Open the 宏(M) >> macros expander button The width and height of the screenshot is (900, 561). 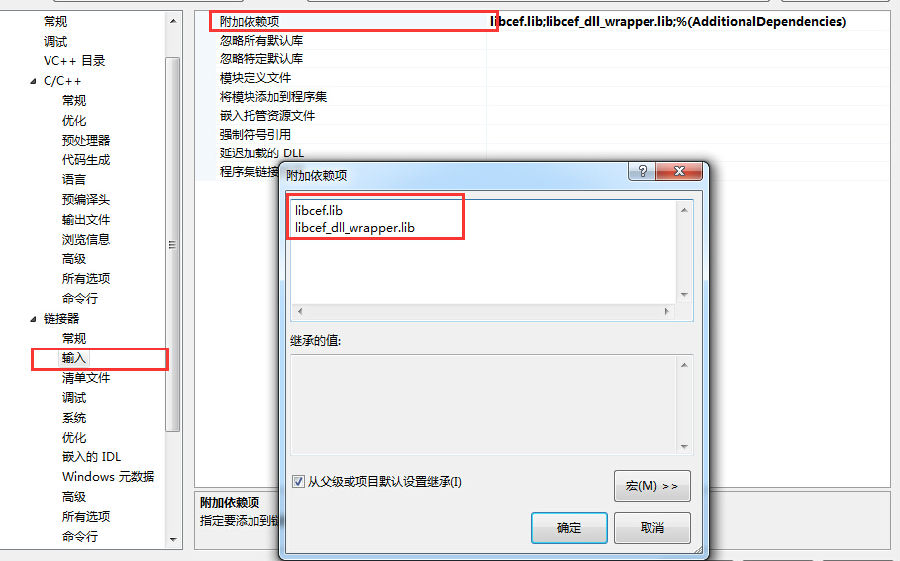(652, 486)
